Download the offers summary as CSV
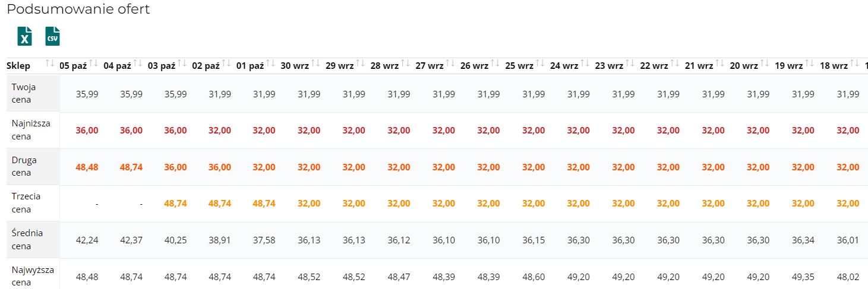Image resolution: width=868 pixels, height=289 pixels. 53,36
